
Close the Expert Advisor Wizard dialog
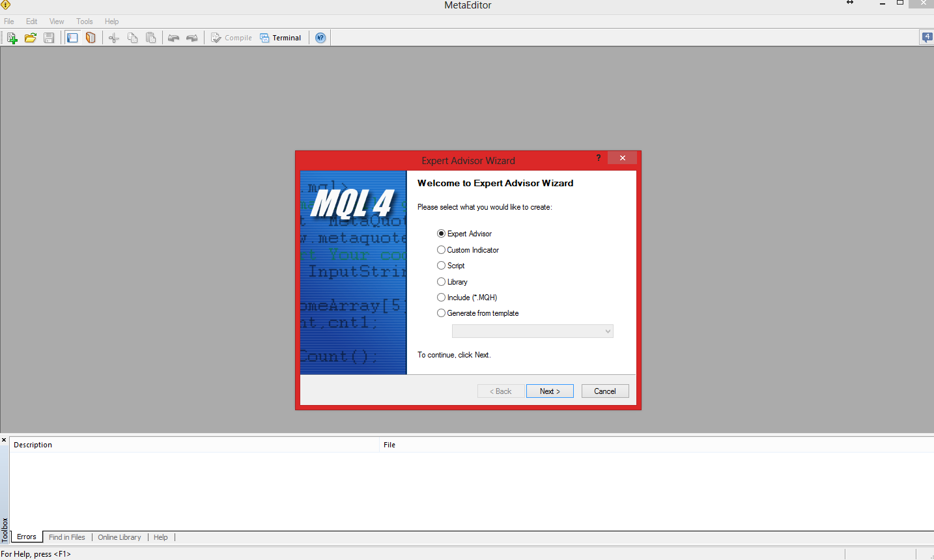pyautogui.click(x=623, y=158)
